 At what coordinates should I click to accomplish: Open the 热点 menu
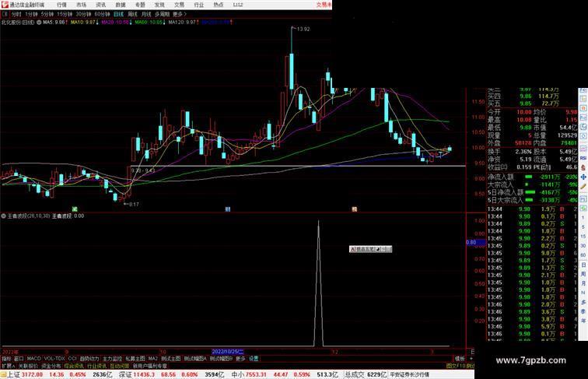219,5
